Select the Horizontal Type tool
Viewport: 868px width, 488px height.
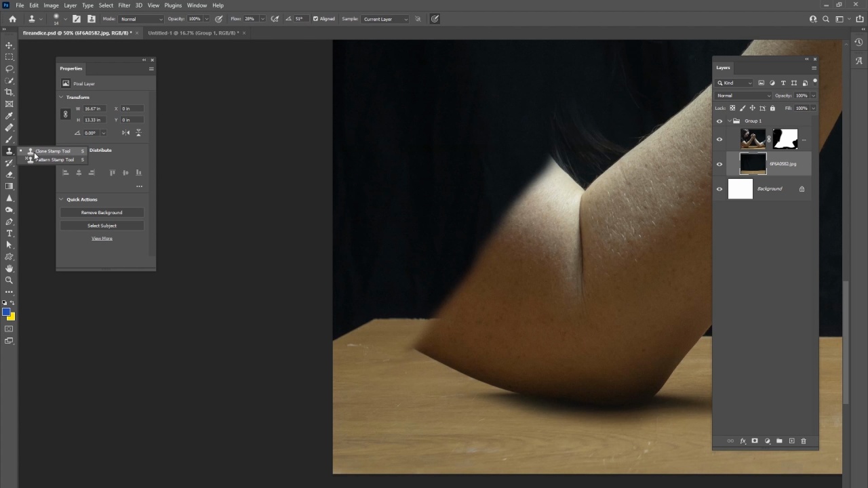pos(9,233)
